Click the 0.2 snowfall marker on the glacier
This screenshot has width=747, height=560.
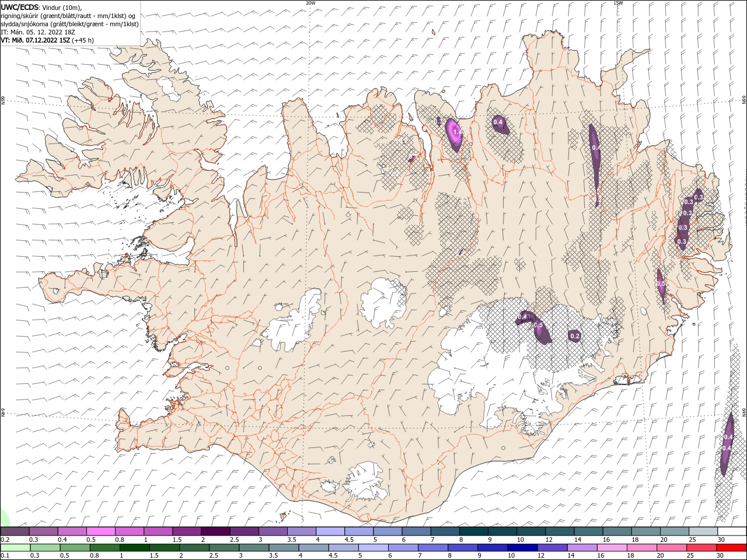click(x=575, y=335)
